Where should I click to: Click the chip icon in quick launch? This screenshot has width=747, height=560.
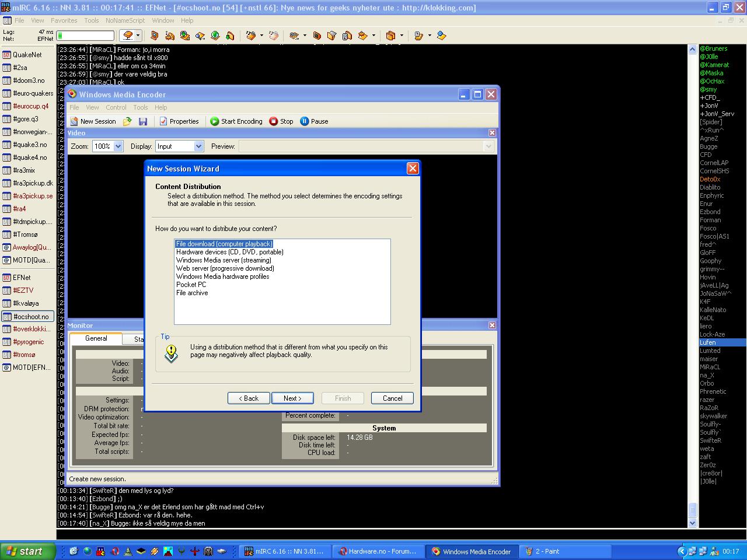tap(141, 551)
